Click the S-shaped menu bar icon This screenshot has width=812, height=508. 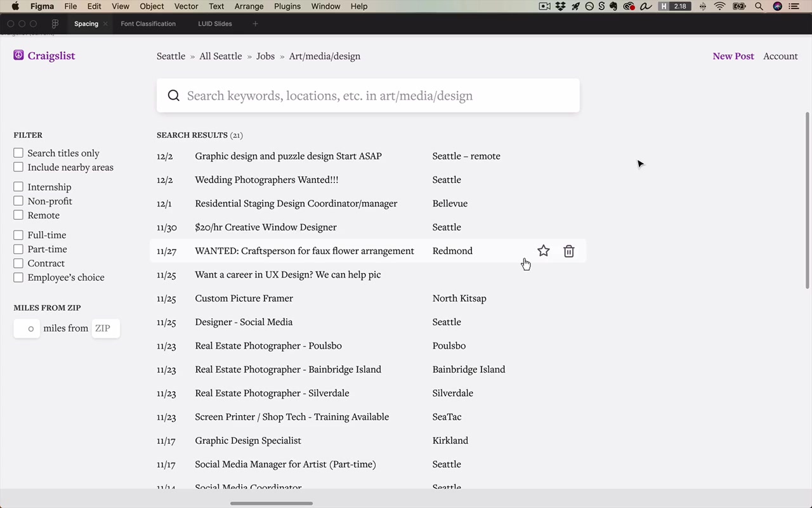pos(601,6)
